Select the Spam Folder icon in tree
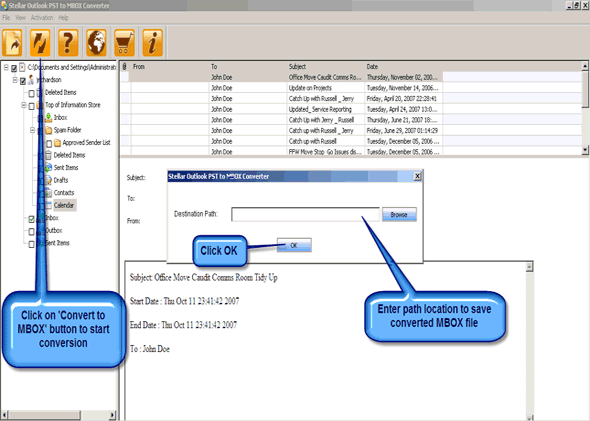590x421 pixels. pos(49,130)
